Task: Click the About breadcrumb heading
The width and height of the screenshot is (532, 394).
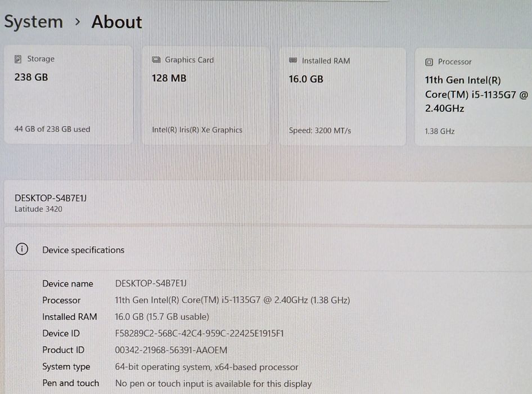Action: point(117,22)
